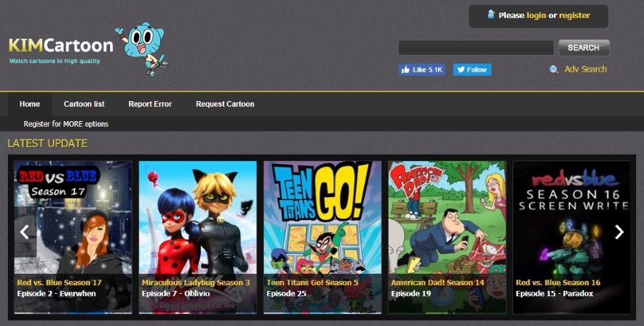Click Episode 7 - Oblivio text

[175, 294]
